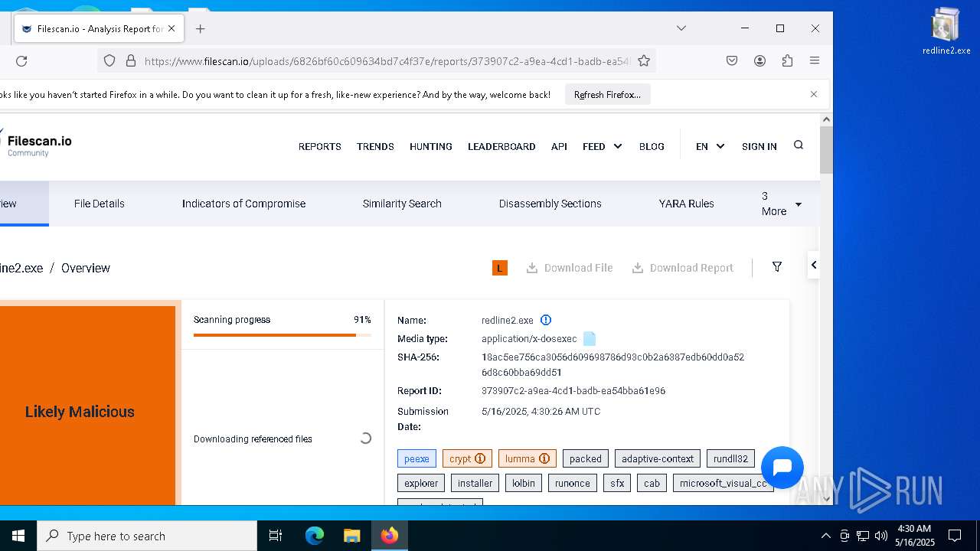
Task: Bookmark this page with the star icon
Action: click(x=644, y=60)
